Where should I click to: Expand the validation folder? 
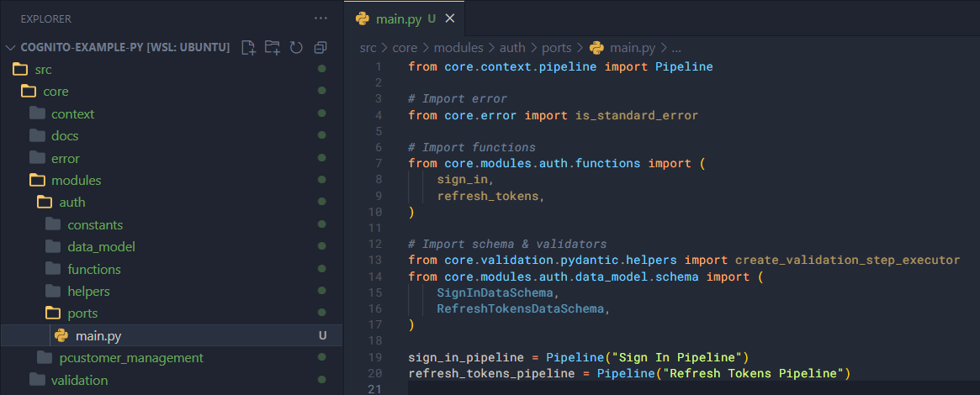tap(79, 380)
